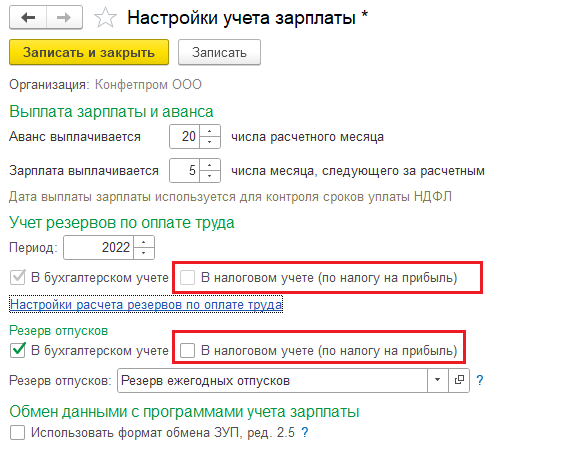Go forward with the right arrow button

[64, 17]
